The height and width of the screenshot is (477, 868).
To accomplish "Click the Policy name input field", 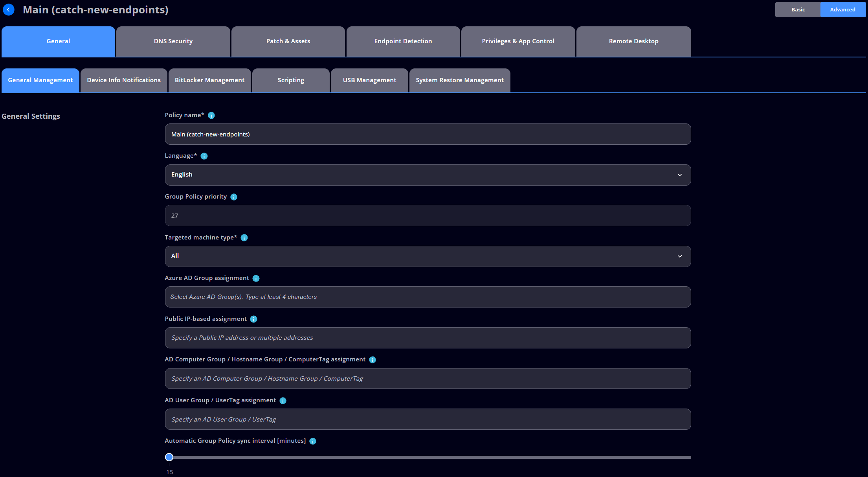I will pos(428,134).
